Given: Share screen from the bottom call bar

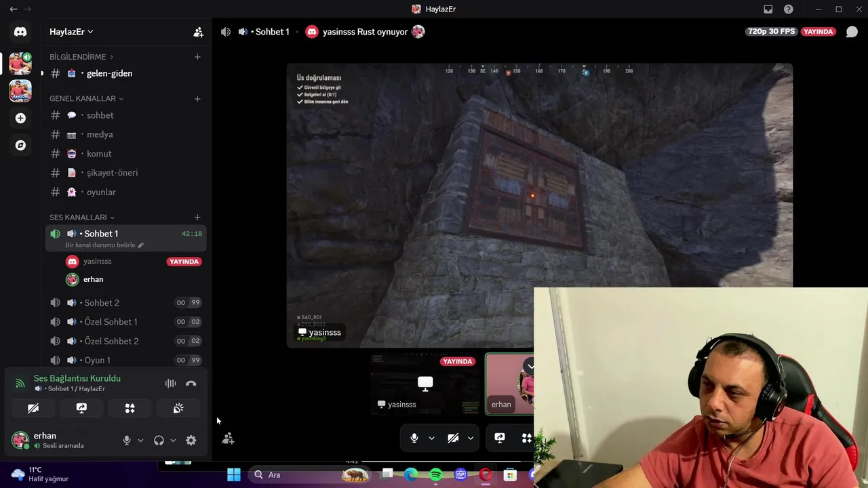Looking at the screenshot, I should pyautogui.click(x=500, y=439).
